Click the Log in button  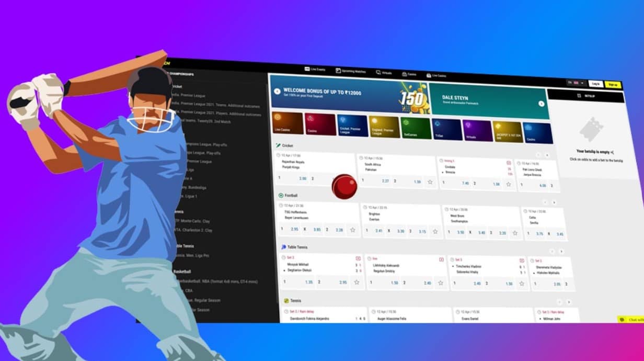[x=595, y=84]
